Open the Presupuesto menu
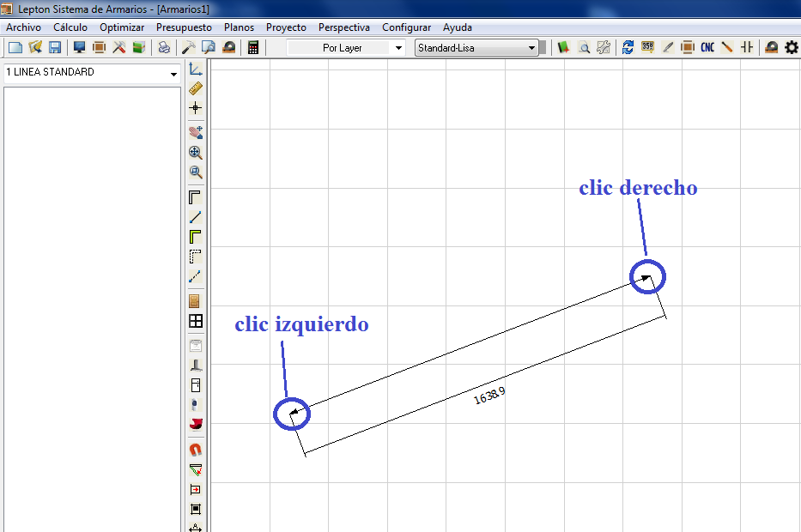 click(x=184, y=27)
